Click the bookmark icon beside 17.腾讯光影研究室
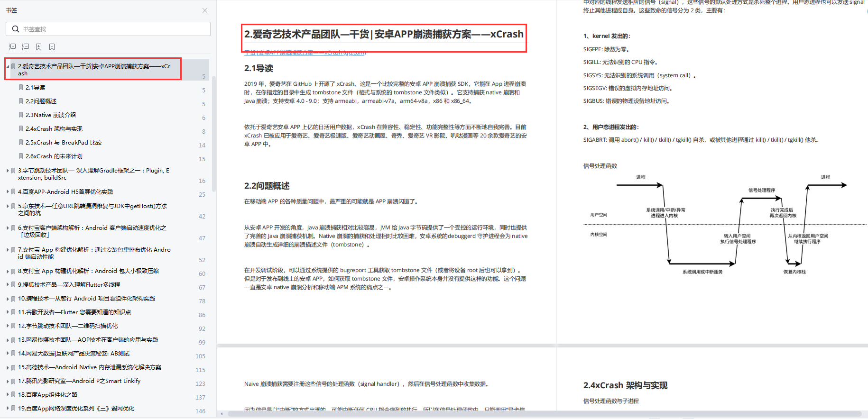Image resolution: width=868 pixels, height=419 pixels. click(13, 381)
